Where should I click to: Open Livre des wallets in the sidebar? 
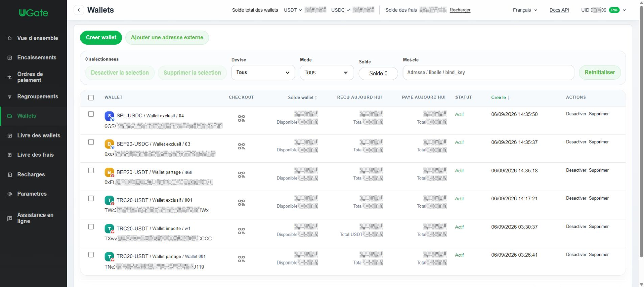click(x=34, y=136)
